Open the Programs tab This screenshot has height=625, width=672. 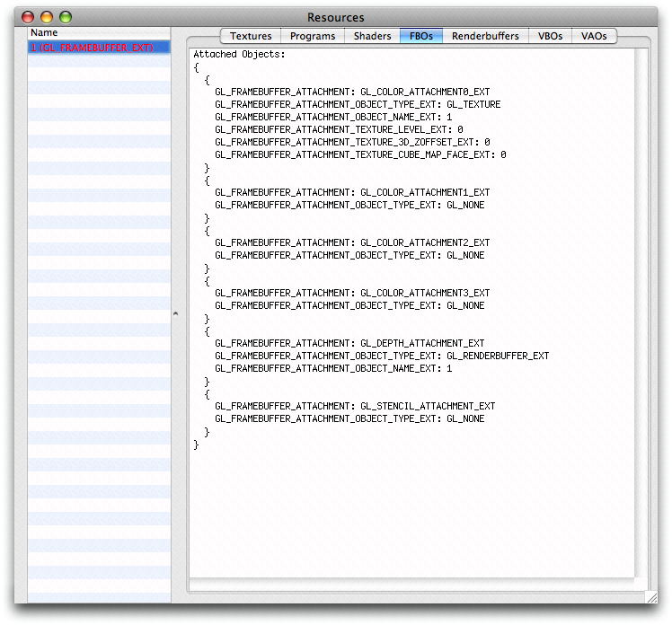click(x=313, y=36)
